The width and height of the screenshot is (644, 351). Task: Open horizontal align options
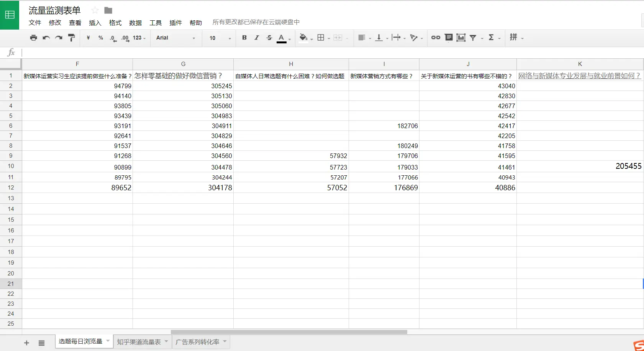click(x=362, y=38)
